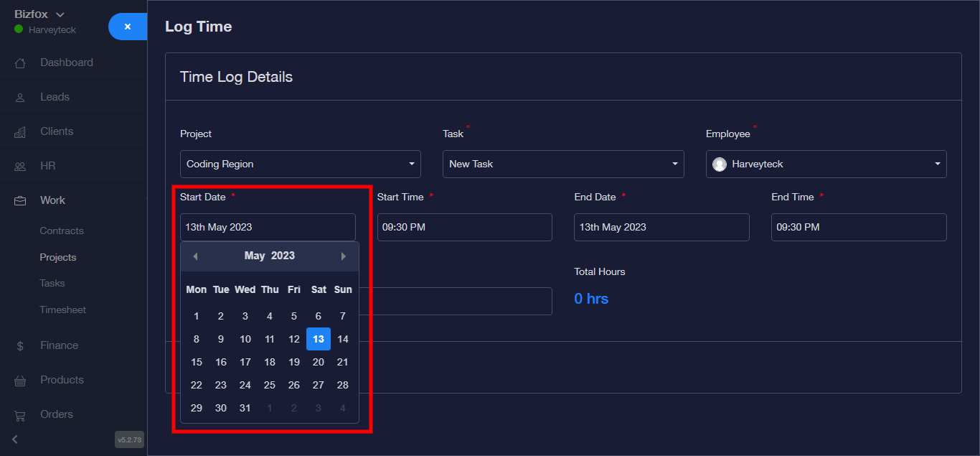This screenshot has width=980, height=456.
Task: Click the Leads person icon
Action: coord(20,98)
